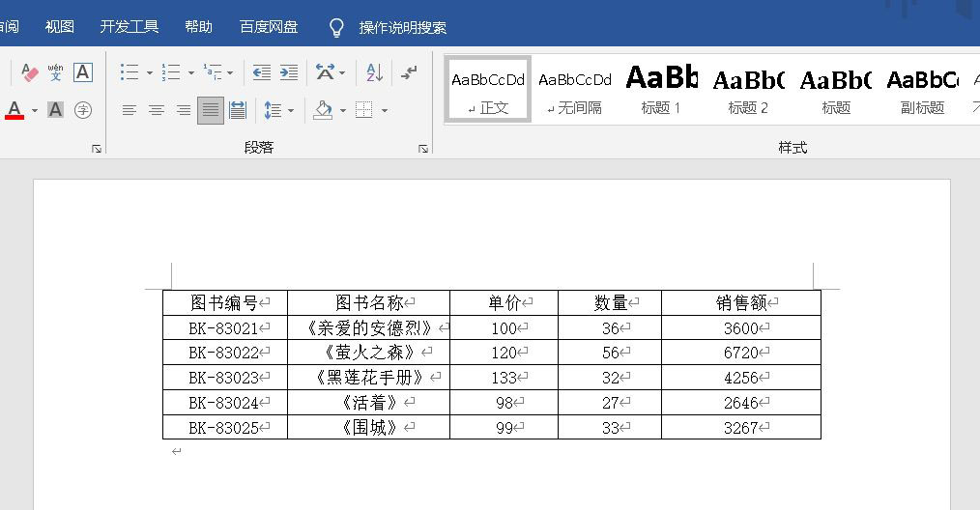Click the Clear All Formatting eraser icon
The height and width of the screenshot is (510, 980).
point(29,72)
